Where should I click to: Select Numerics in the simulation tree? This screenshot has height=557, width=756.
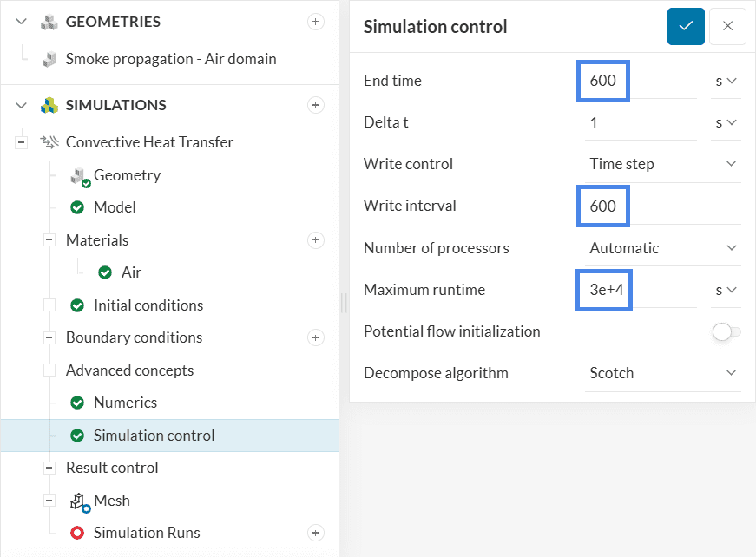pyautogui.click(x=125, y=403)
